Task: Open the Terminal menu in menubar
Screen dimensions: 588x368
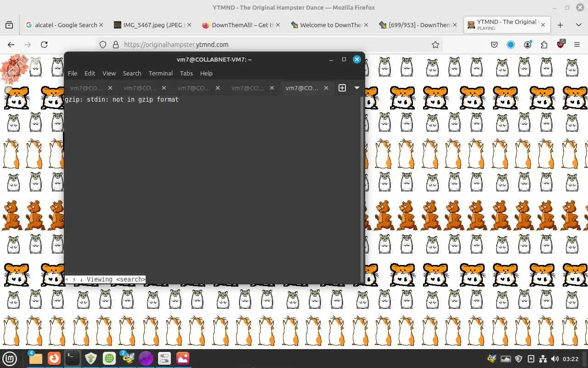Action: pos(161,73)
